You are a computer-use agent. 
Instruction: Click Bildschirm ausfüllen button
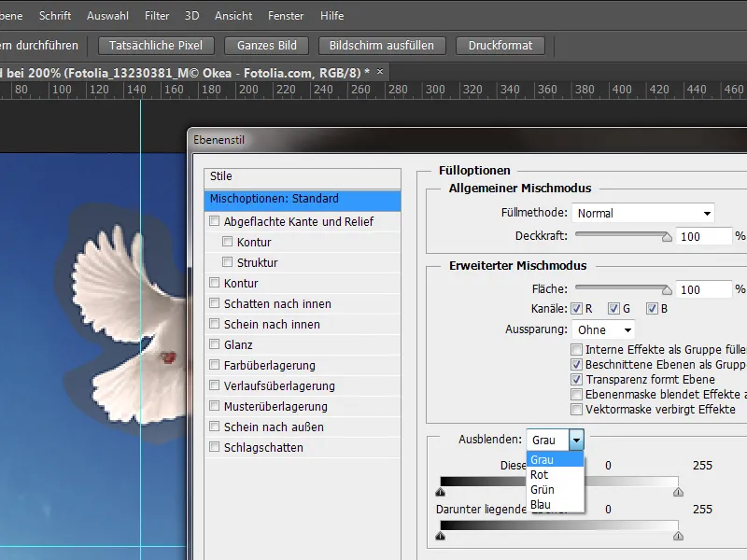point(382,46)
